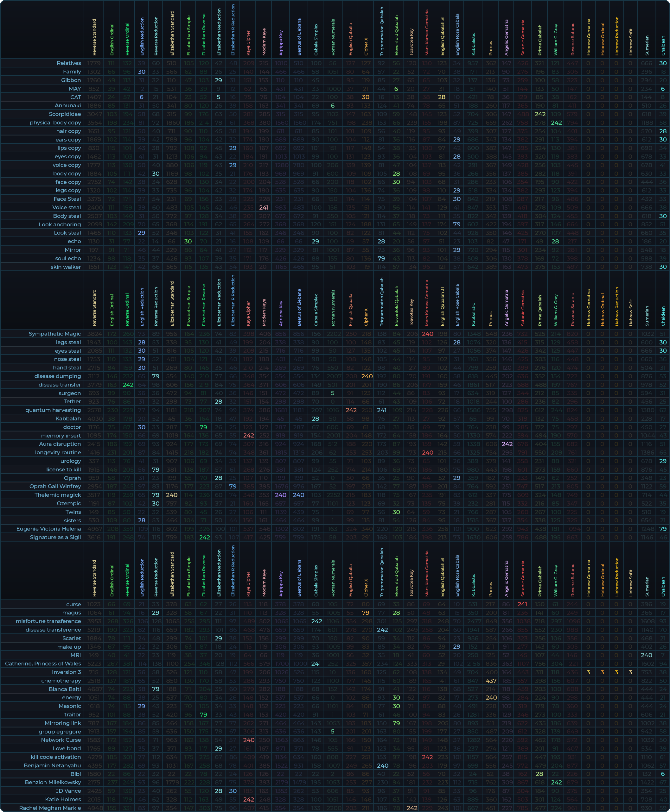
Task: Click highlighted 79 in Look anchoring row
Action: [x=457, y=224]
